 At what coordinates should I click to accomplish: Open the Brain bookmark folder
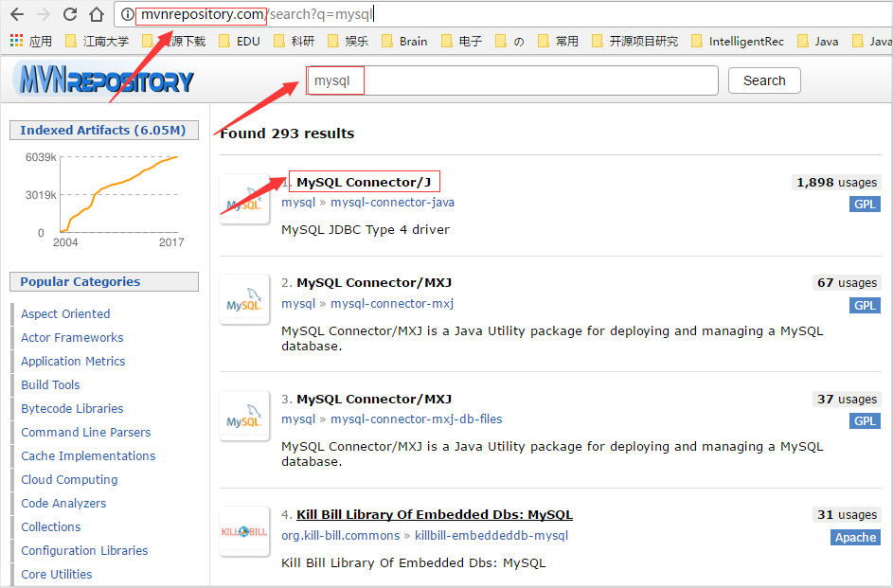[404, 41]
